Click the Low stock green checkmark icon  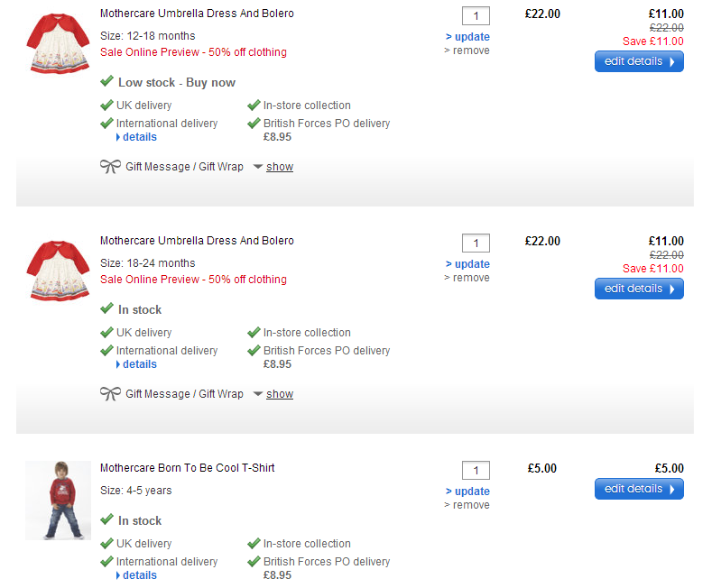[106, 82]
